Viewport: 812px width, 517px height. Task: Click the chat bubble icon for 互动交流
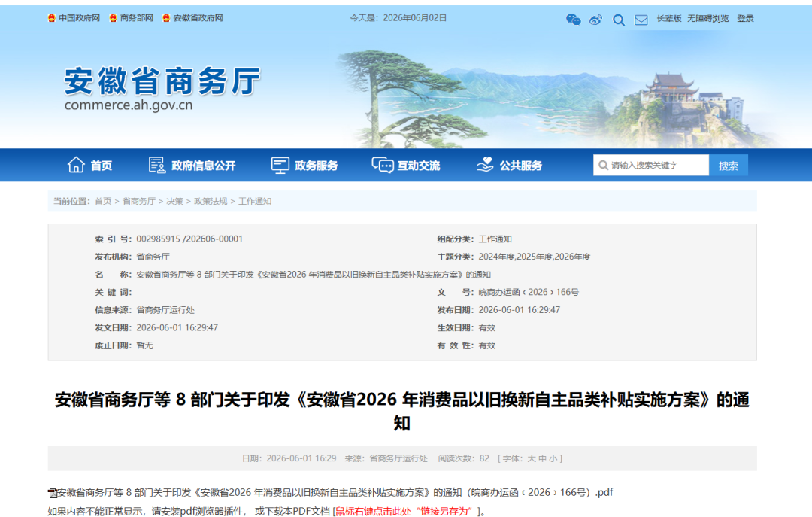point(383,166)
